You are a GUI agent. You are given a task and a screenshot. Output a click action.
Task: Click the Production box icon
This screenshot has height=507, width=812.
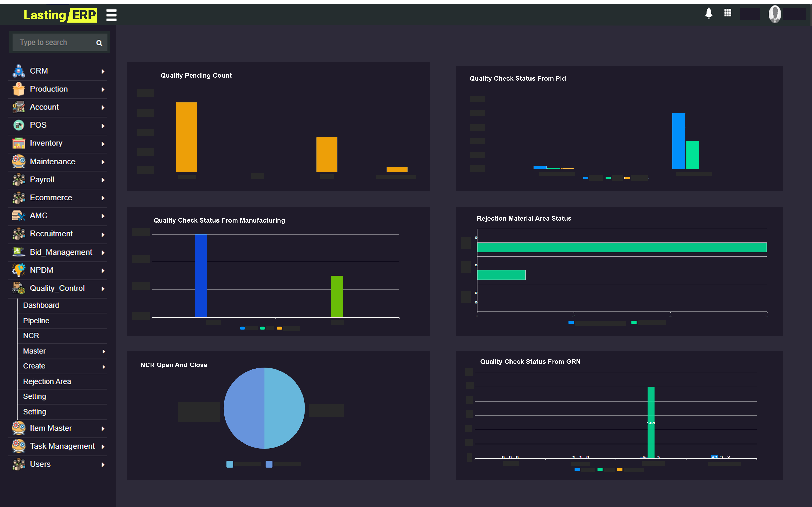18,89
